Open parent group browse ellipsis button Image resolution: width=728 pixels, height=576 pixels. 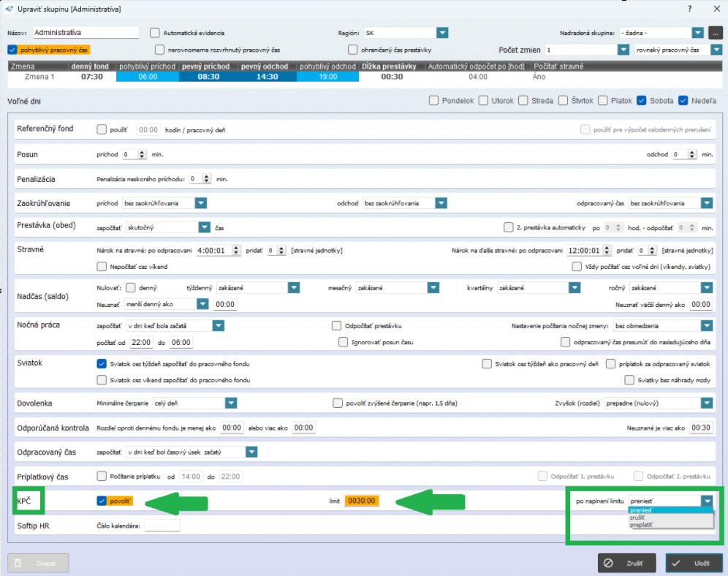point(715,33)
